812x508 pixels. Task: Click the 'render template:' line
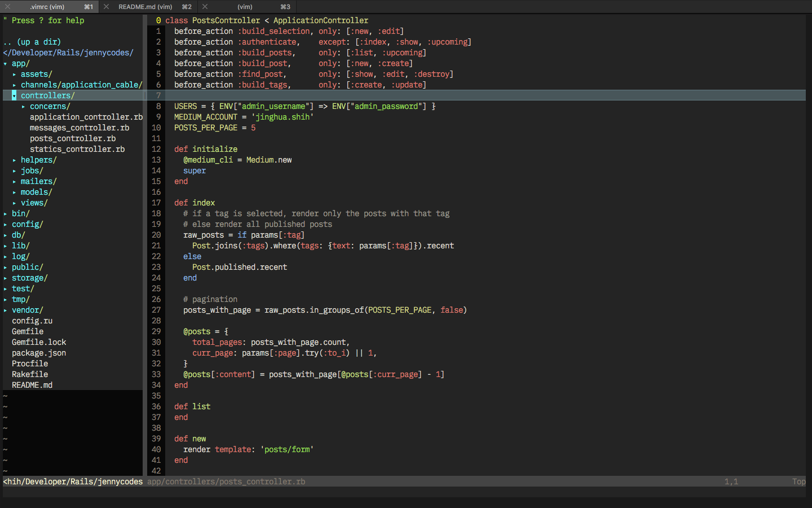tap(249, 450)
